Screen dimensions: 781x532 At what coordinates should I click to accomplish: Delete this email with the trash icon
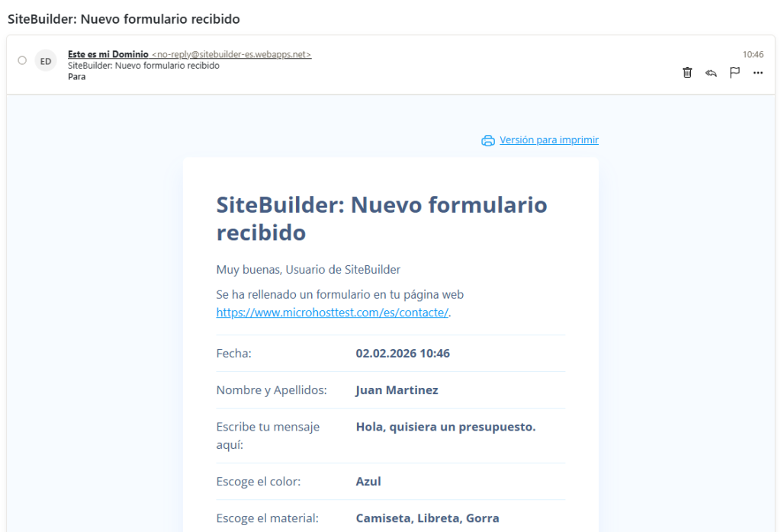687,72
